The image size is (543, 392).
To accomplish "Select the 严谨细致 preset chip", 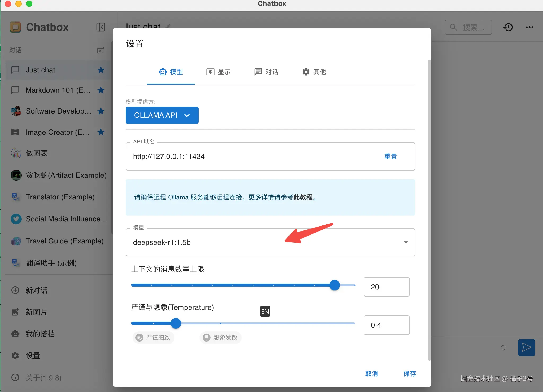I will click(153, 337).
